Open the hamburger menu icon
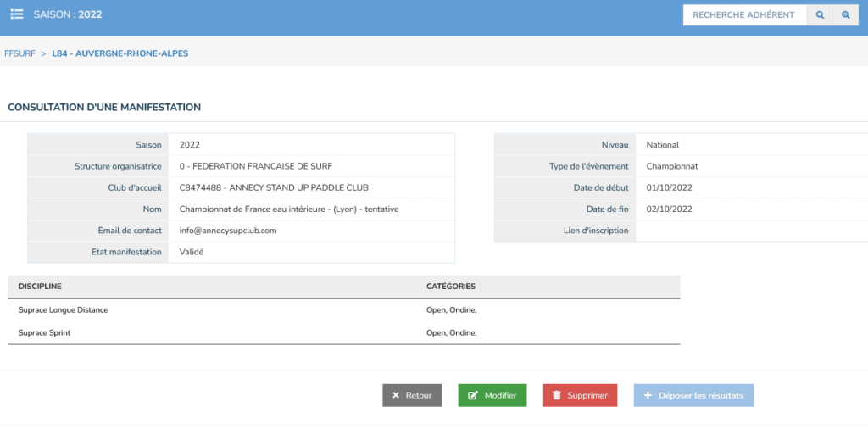The width and height of the screenshot is (868, 446). pyautogui.click(x=16, y=14)
